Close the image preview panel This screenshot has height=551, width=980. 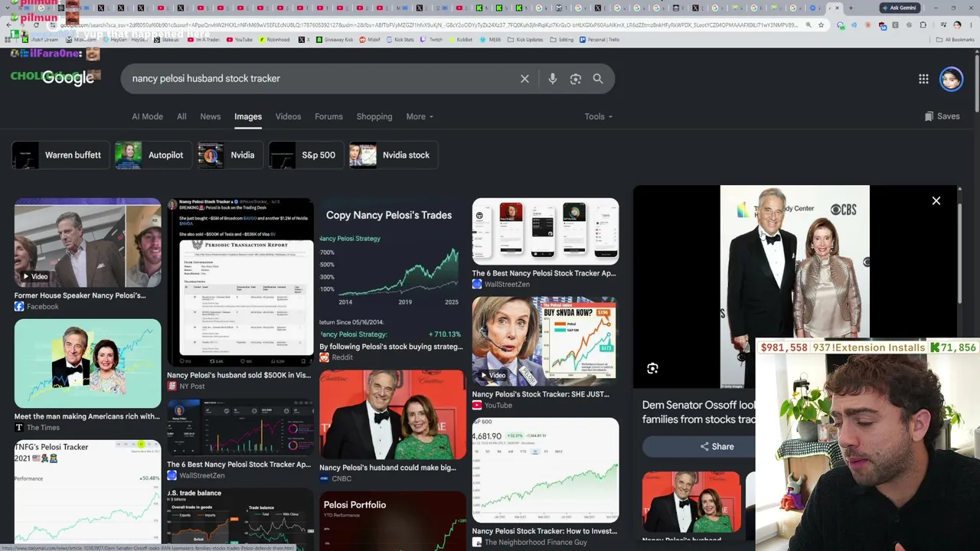point(936,201)
